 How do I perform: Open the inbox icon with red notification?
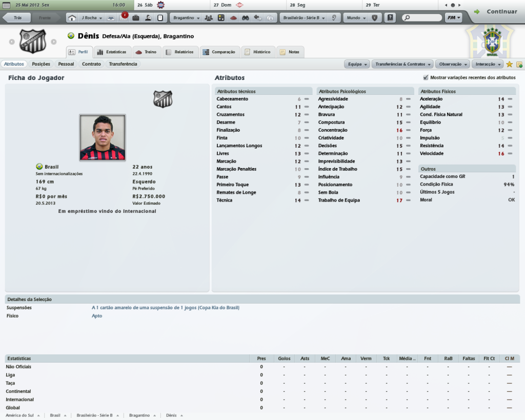pyautogui.click(x=124, y=17)
